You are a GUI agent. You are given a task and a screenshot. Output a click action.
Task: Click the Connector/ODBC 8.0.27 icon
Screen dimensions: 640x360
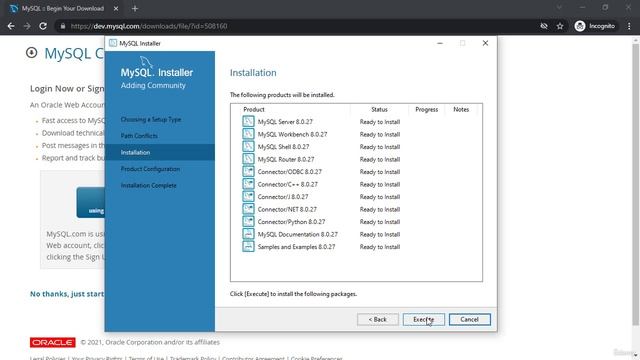coord(248,171)
